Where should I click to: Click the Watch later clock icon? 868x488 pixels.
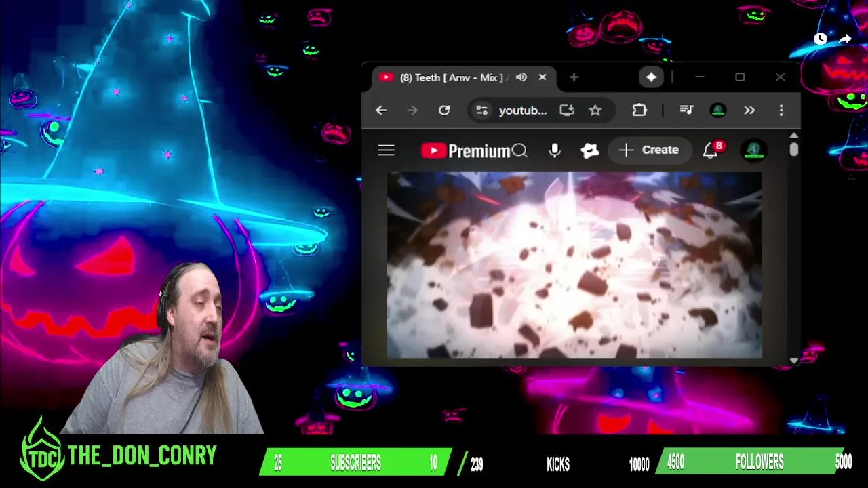820,39
